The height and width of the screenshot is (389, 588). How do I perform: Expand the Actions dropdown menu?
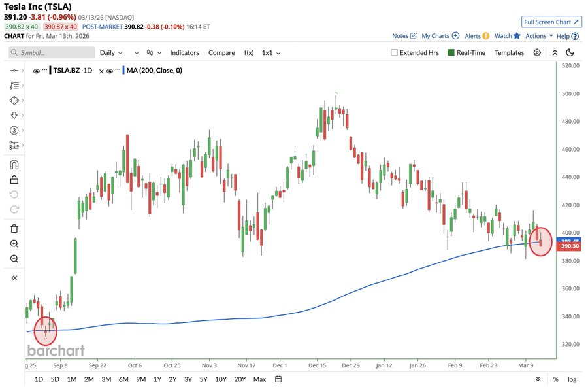click(539, 36)
